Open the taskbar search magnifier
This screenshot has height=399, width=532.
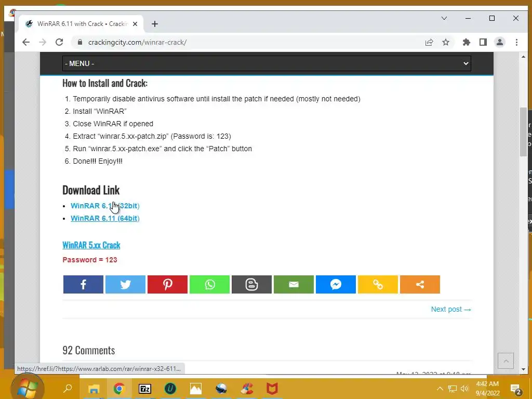coord(68,388)
